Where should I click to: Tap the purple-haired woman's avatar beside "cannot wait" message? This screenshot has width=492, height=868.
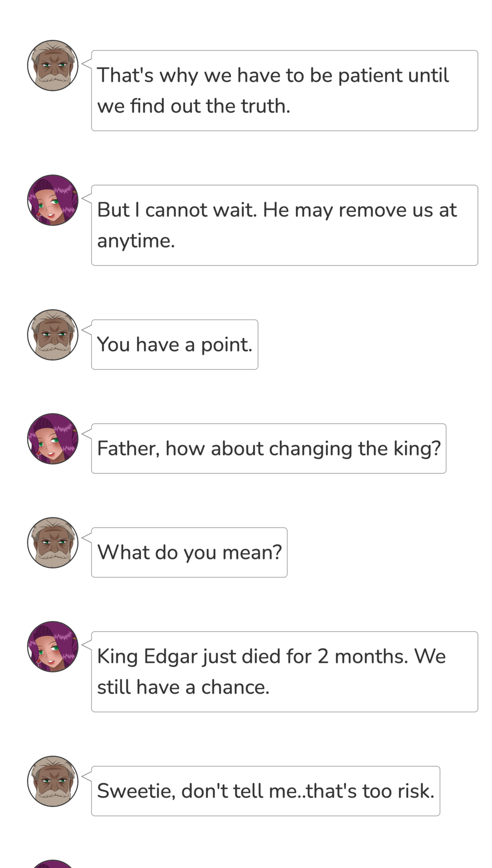point(53,200)
